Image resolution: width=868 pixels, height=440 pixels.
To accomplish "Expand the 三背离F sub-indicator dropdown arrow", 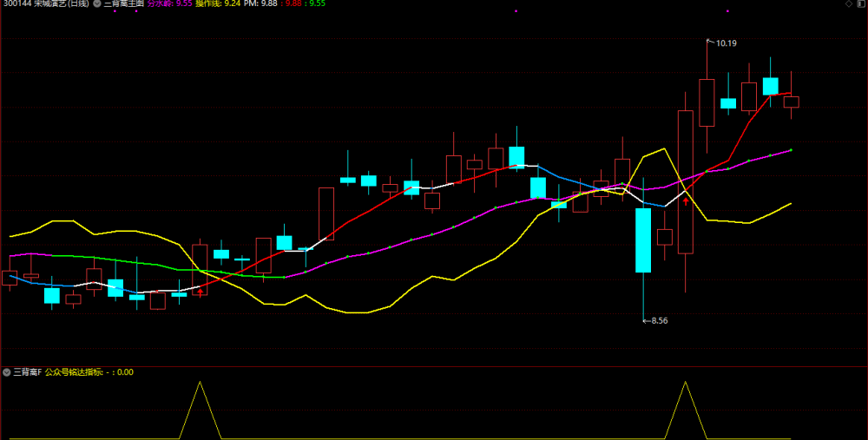I will pyautogui.click(x=7, y=372).
